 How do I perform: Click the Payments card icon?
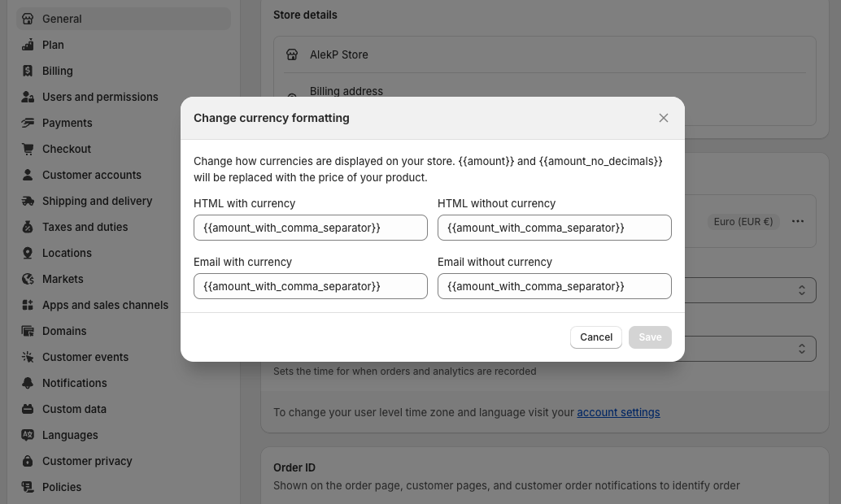pos(28,123)
